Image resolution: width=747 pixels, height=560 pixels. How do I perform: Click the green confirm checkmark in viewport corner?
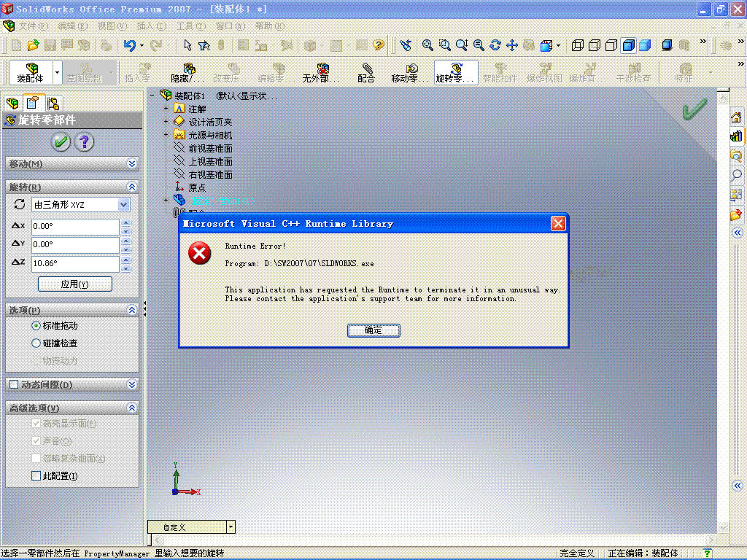point(694,109)
